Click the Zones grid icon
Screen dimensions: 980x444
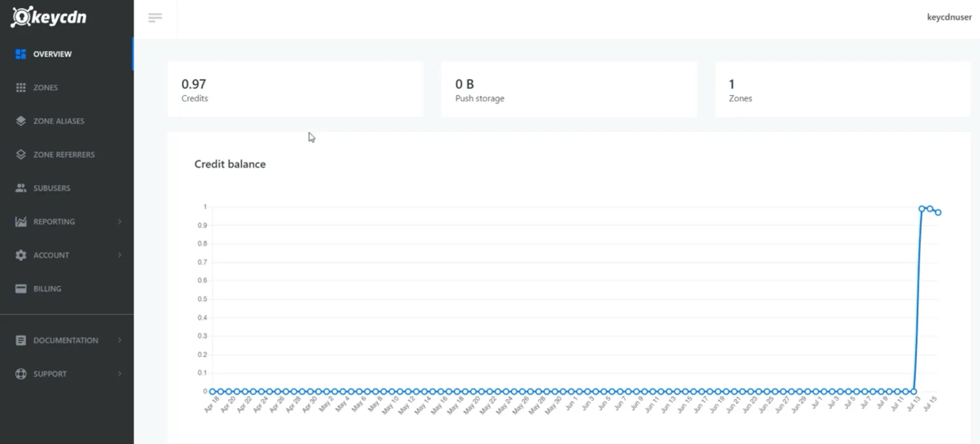pyautogui.click(x=21, y=87)
